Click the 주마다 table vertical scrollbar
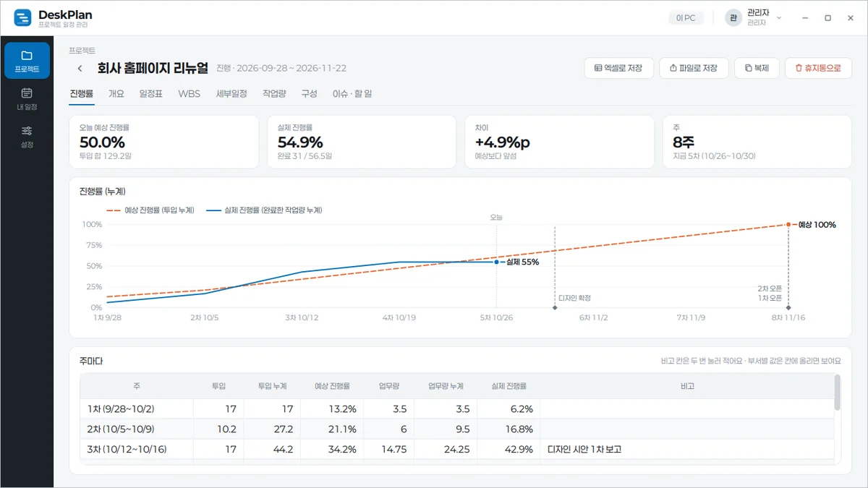Screen dimensions: 868x488 coord(838,392)
